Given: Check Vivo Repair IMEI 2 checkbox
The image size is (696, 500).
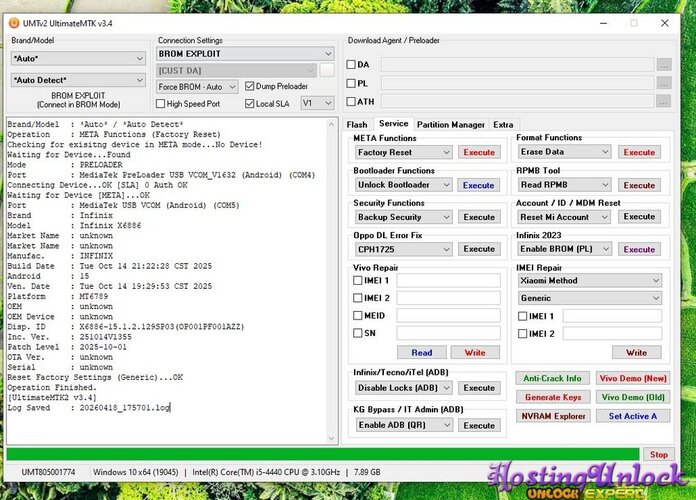Looking at the screenshot, I should point(358,298).
